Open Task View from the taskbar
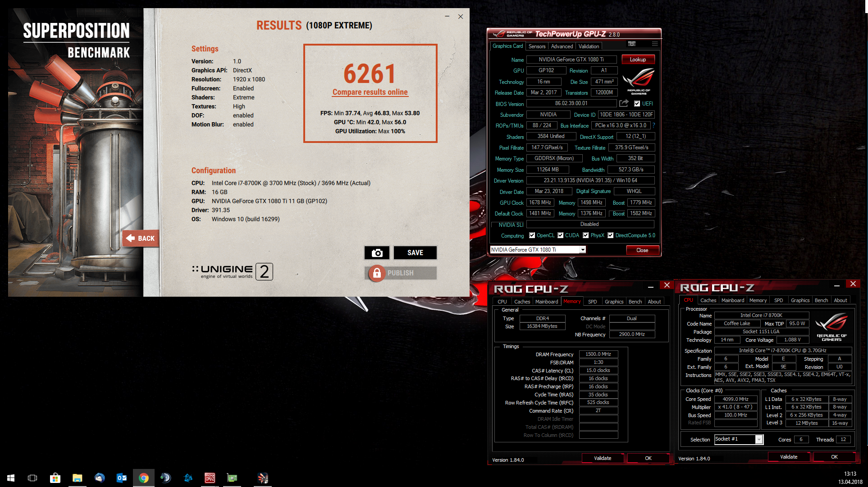The height and width of the screenshot is (487, 868). 32,478
